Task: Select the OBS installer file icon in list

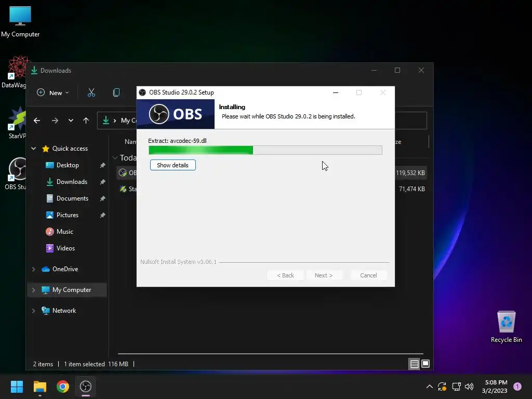Action: (x=123, y=173)
